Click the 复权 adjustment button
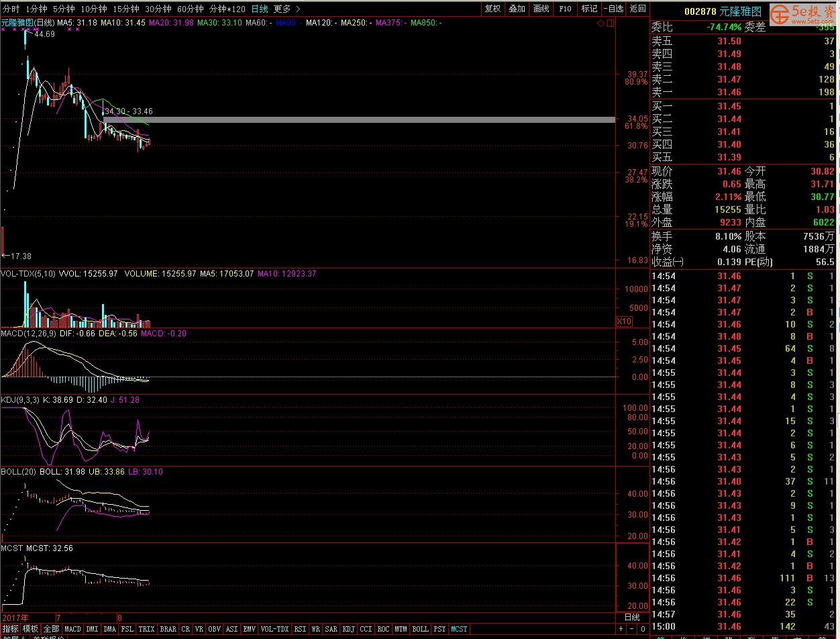The image size is (840, 639). 492,9
